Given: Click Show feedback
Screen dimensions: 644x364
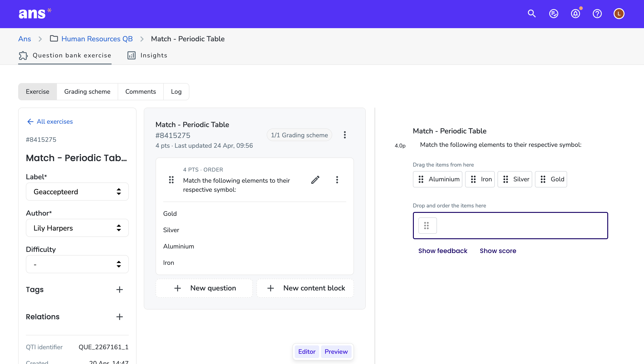Looking at the screenshot, I should 443,251.
